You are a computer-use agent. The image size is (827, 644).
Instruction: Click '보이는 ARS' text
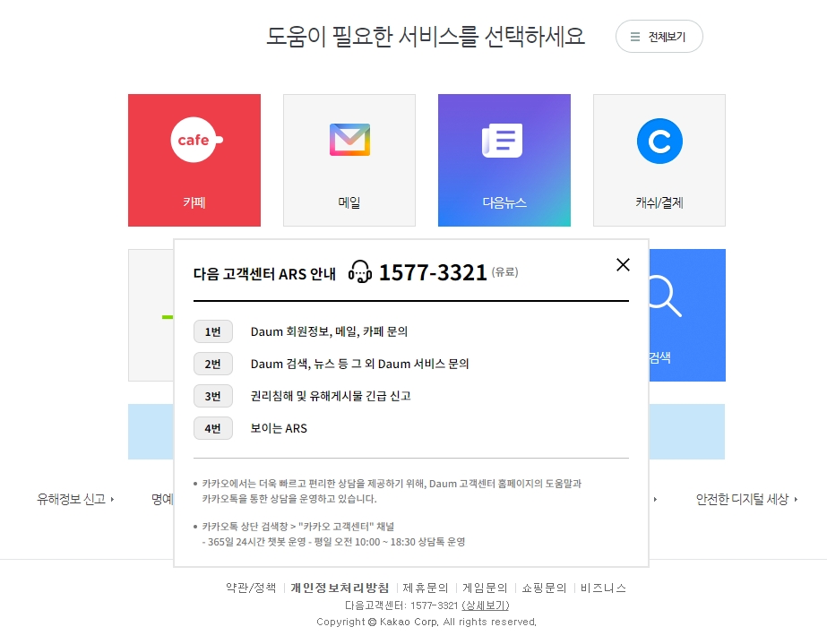coord(279,428)
